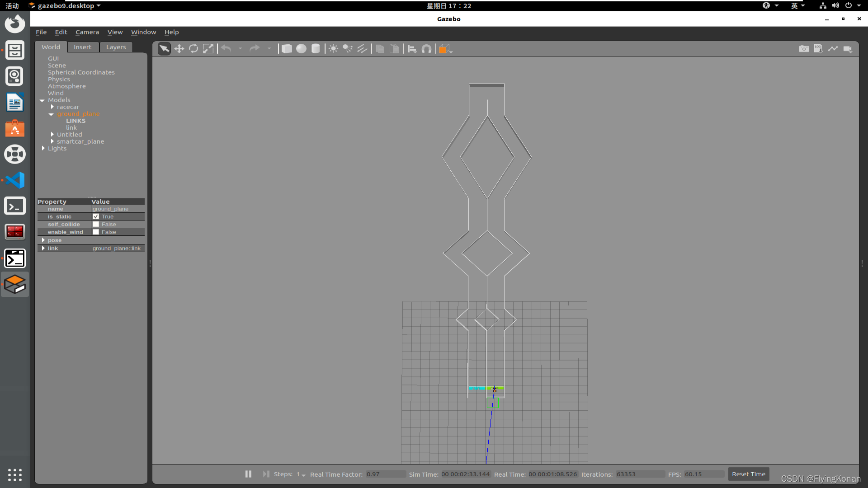Expand the racecar model tree item
This screenshot has height=488, width=868.
coord(52,107)
